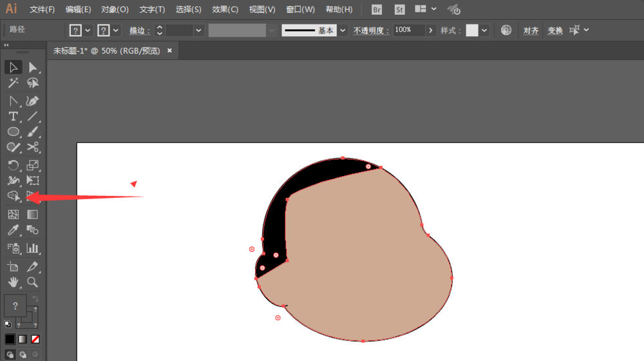The image size is (644, 361).
Task: Reset to default fill and stroke
Action: point(7,324)
